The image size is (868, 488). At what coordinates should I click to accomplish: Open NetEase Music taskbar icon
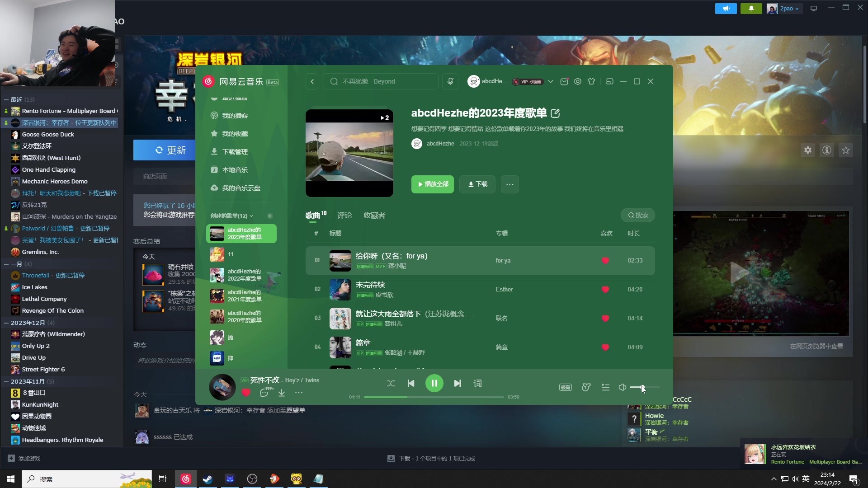(186, 479)
